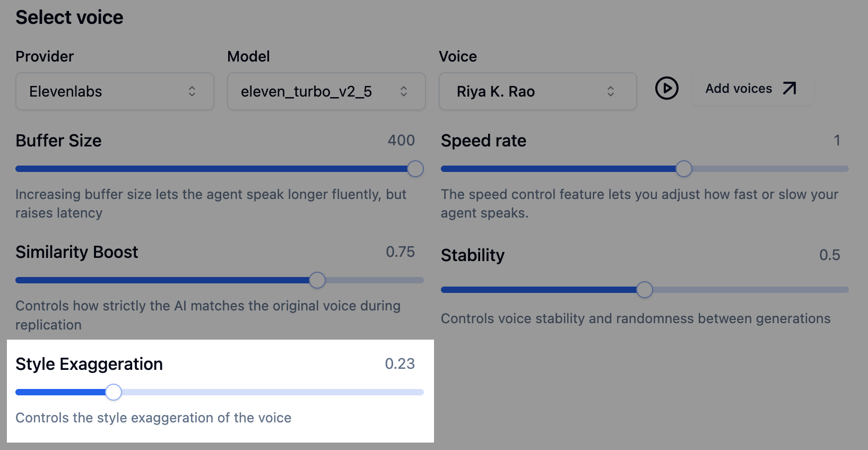The width and height of the screenshot is (868, 450).
Task: Click the Speed rate slider handle
Action: click(684, 169)
